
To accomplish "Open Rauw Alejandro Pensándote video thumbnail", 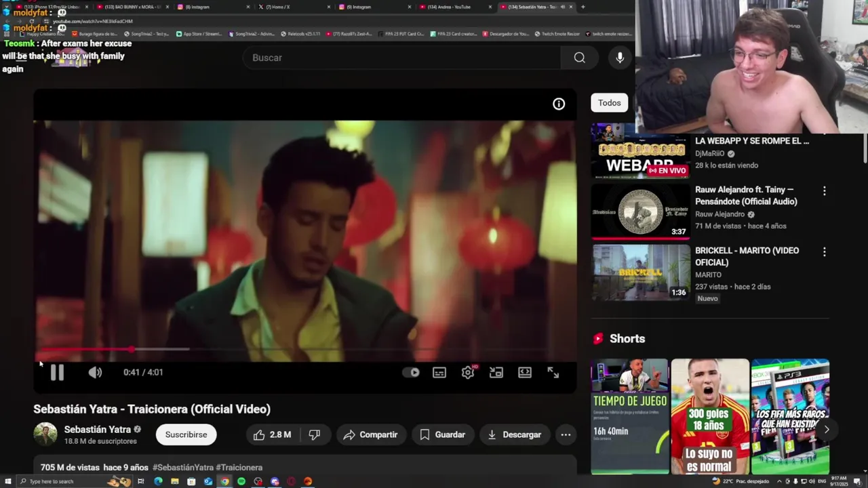I will (x=641, y=212).
